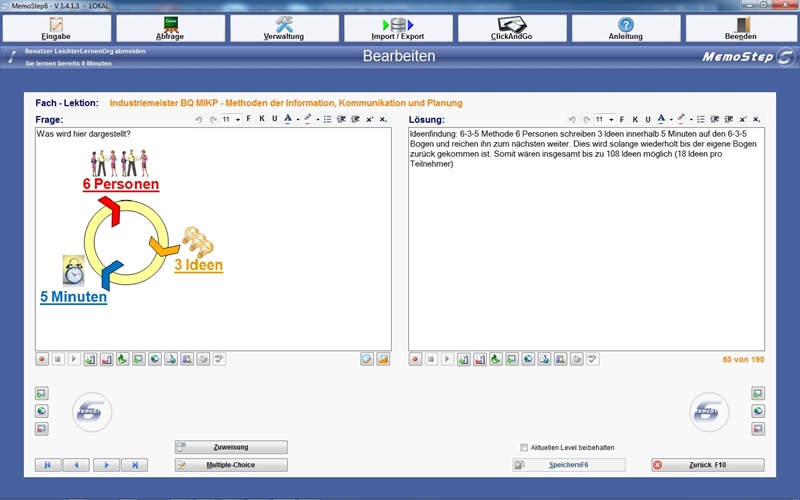
Task: Toggle bold (F) in the Frage toolbar
Action: point(248,119)
